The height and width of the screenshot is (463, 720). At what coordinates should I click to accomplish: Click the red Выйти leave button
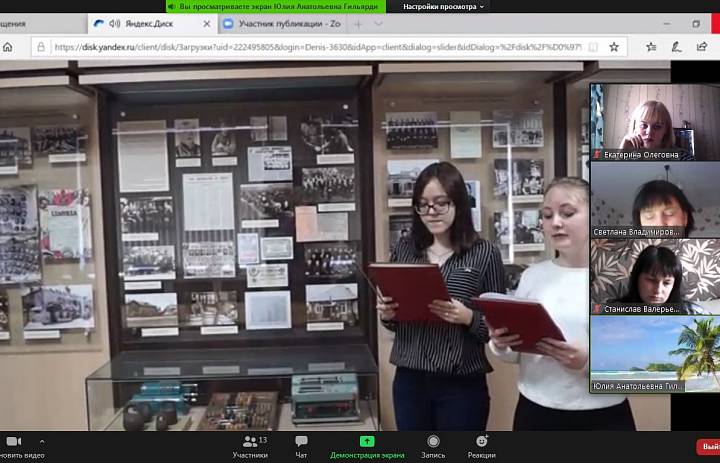pyautogui.click(x=709, y=446)
